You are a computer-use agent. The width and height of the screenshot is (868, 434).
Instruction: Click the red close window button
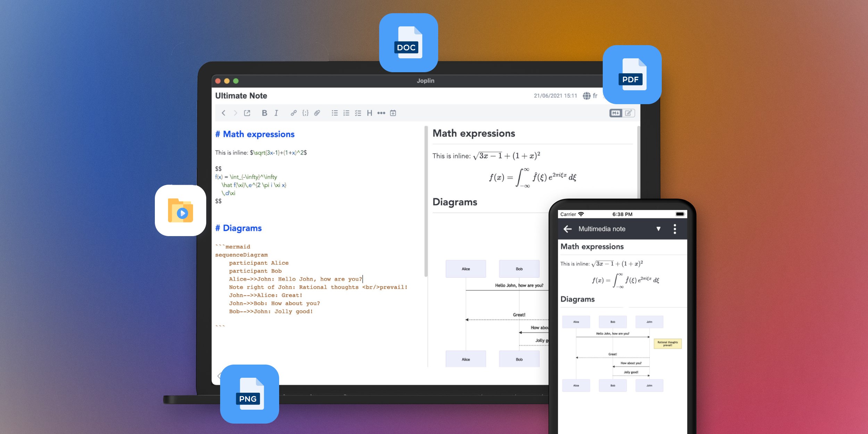(x=218, y=81)
